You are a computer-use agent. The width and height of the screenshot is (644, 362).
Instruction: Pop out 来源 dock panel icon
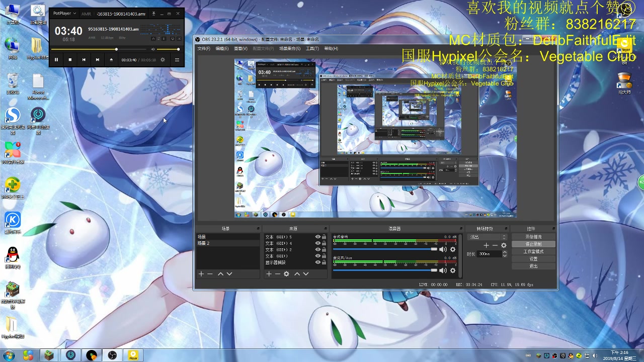(326, 229)
